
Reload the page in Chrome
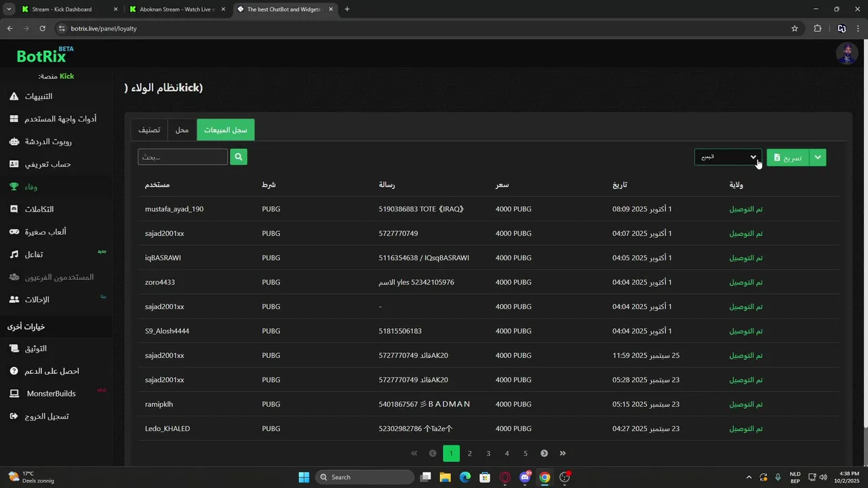tap(42, 28)
